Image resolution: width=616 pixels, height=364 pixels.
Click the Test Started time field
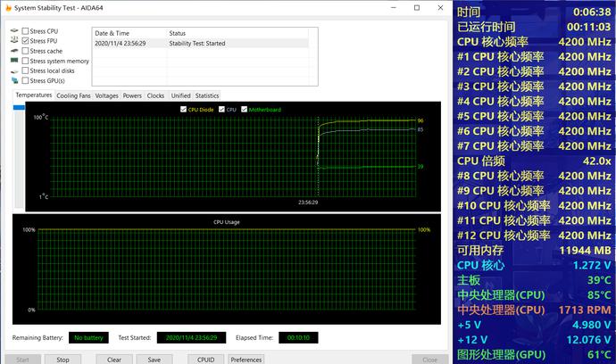point(191,338)
